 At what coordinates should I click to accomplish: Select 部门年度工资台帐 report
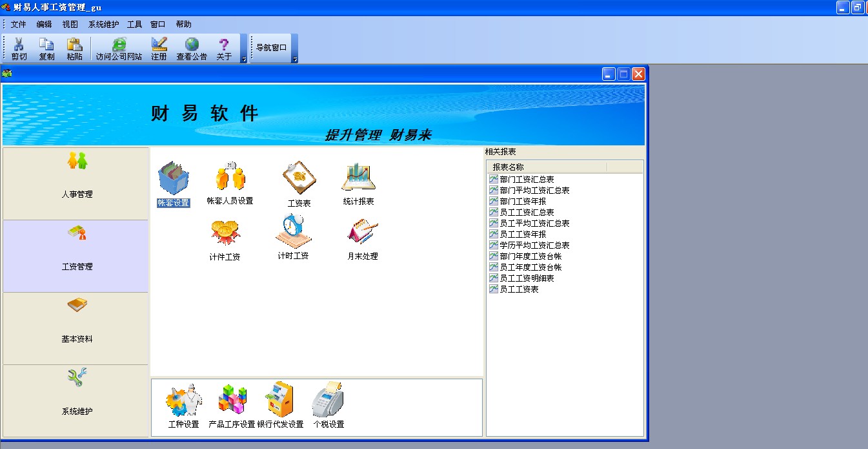click(525, 256)
